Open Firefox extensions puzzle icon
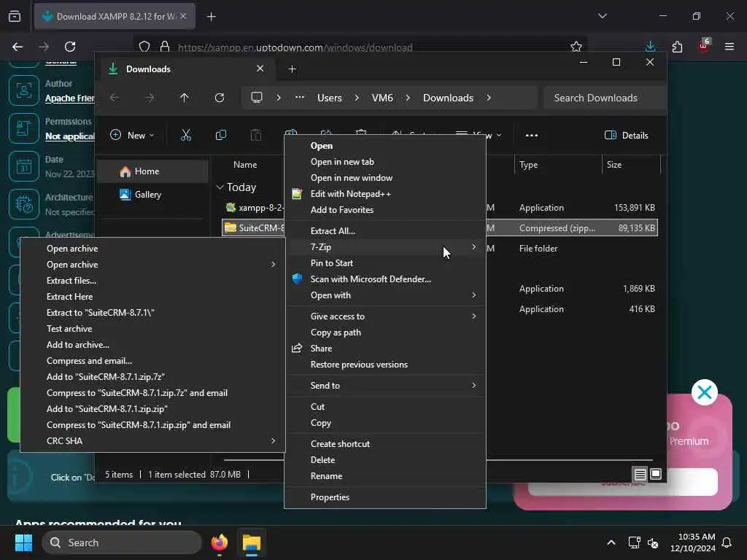Image resolution: width=747 pixels, height=560 pixels. (677, 47)
